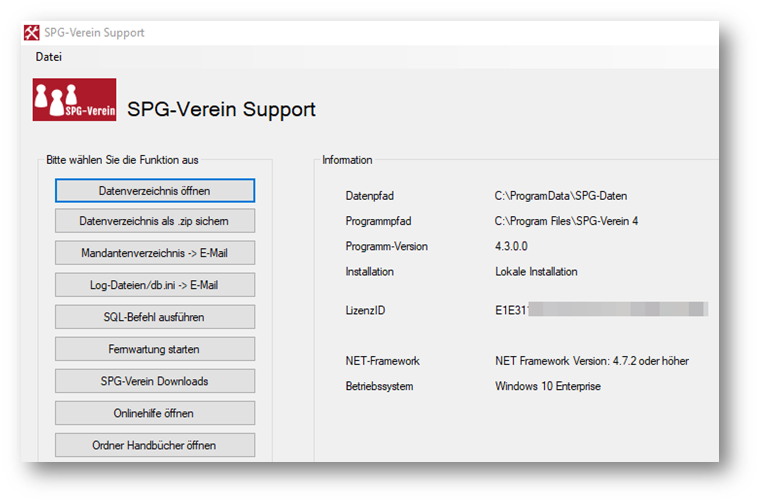Click the red SPG-Verein logo image

(x=74, y=100)
